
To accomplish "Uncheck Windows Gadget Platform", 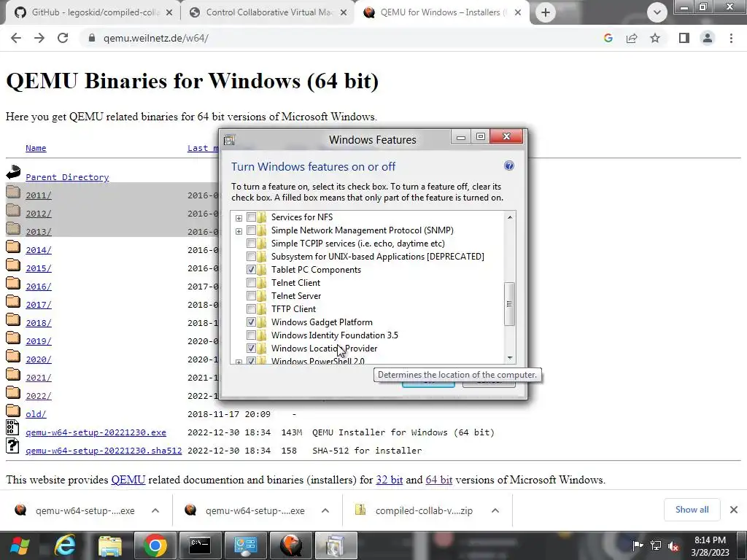I will tap(251, 322).
